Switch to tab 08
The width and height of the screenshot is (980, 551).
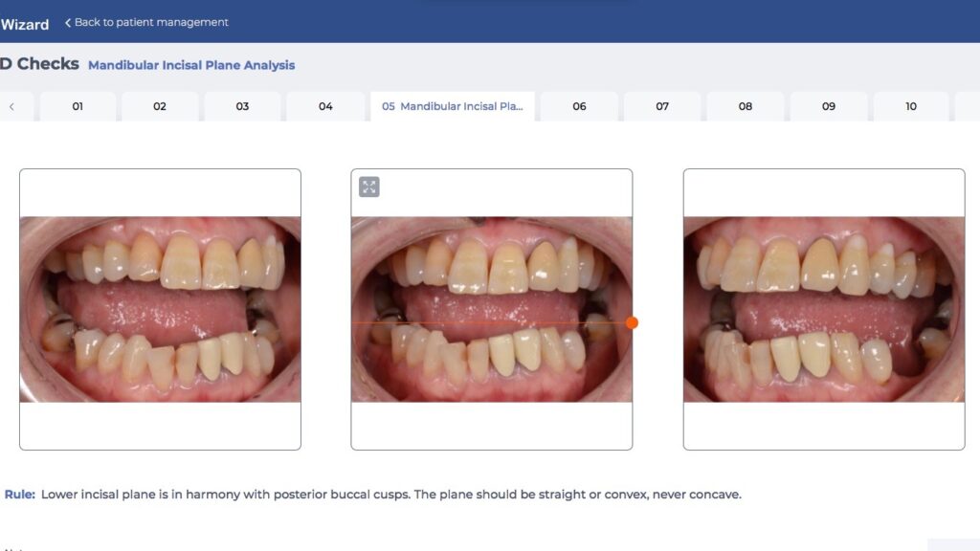pyautogui.click(x=746, y=106)
